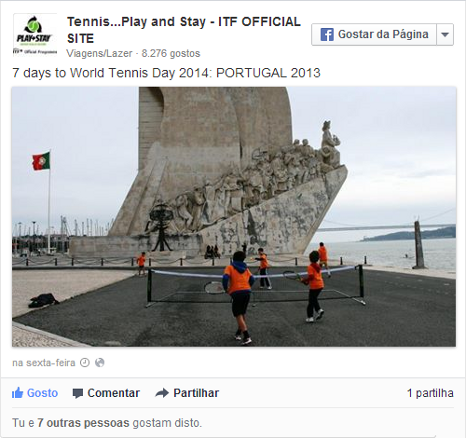Open the tennis at monument photo
The image size is (466, 438).
pyautogui.click(x=234, y=217)
